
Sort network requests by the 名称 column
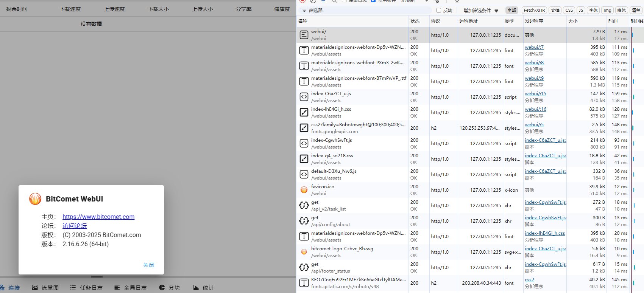coord(352,21)
